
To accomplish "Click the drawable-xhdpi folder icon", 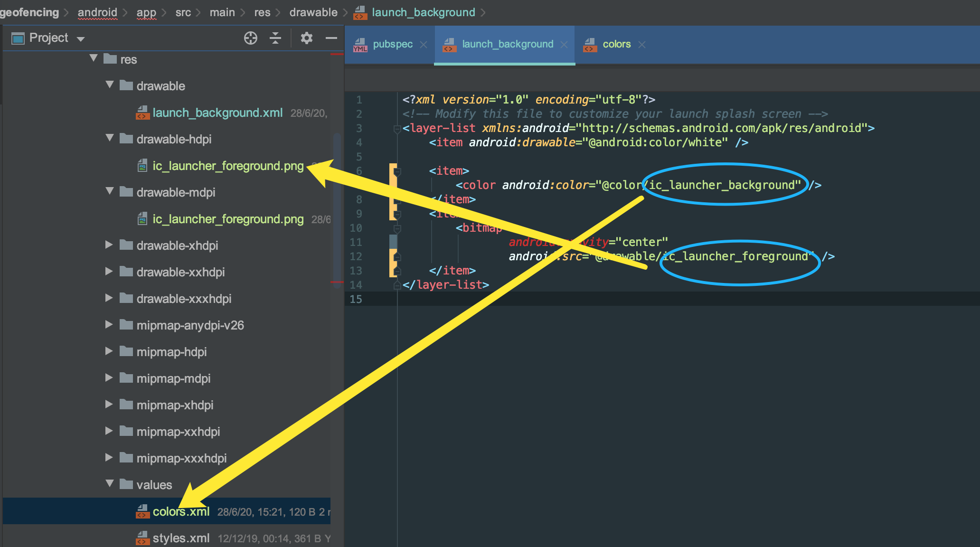I will point(126,245).
